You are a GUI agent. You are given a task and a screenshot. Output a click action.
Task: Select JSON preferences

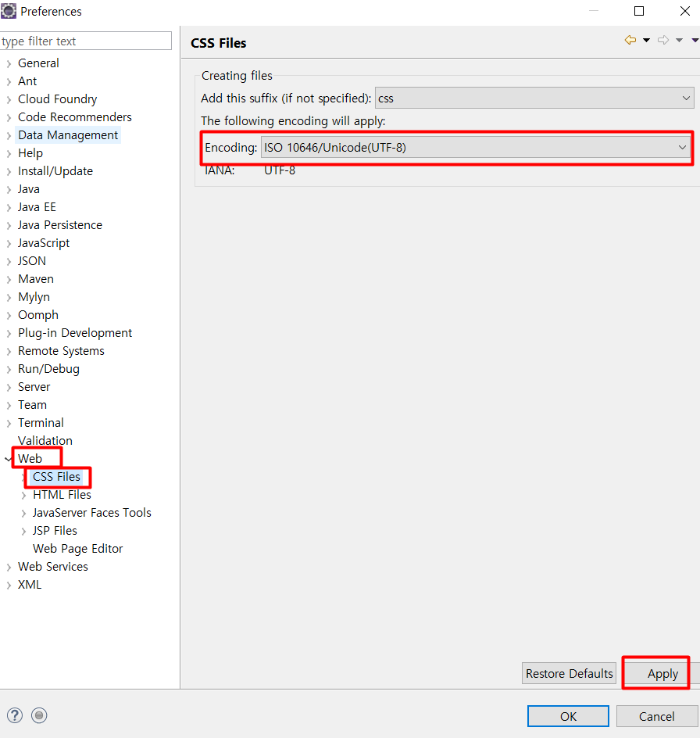pyautogui.click(x=32, y=261)
